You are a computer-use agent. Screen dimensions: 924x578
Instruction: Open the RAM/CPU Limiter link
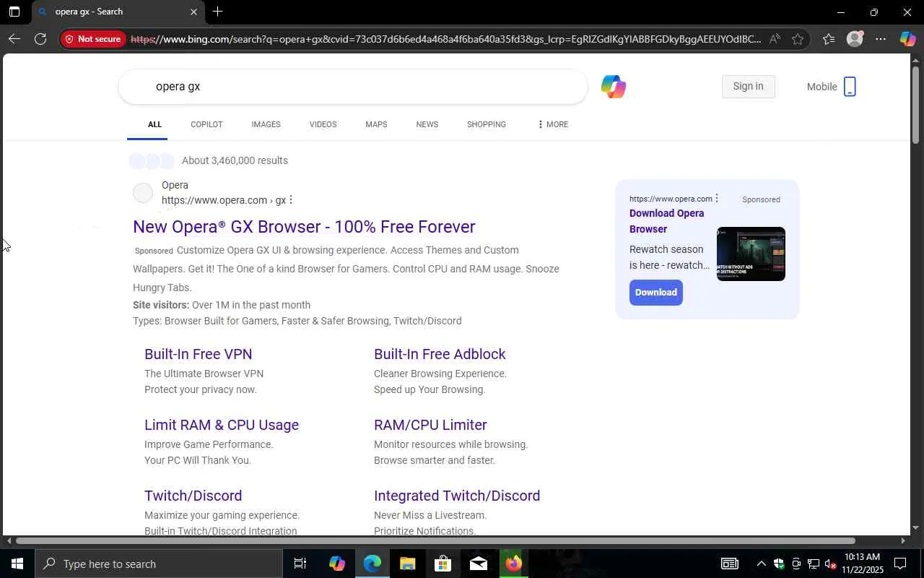pos(430,425)
